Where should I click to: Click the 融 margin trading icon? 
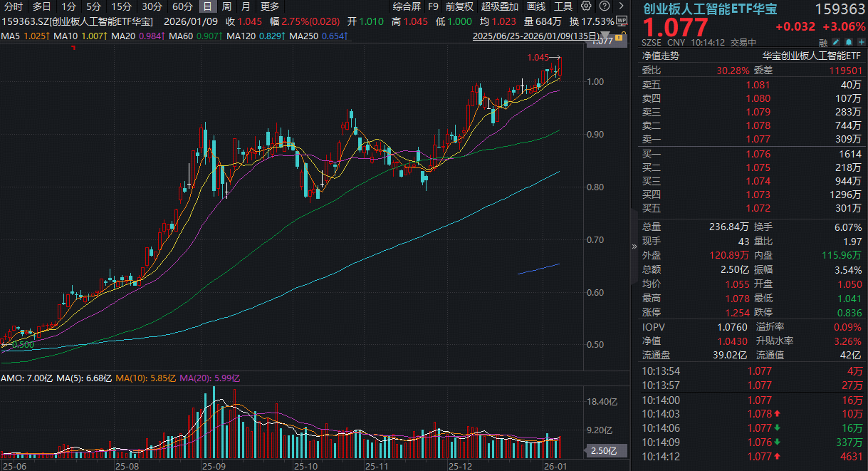pos(823,42)
